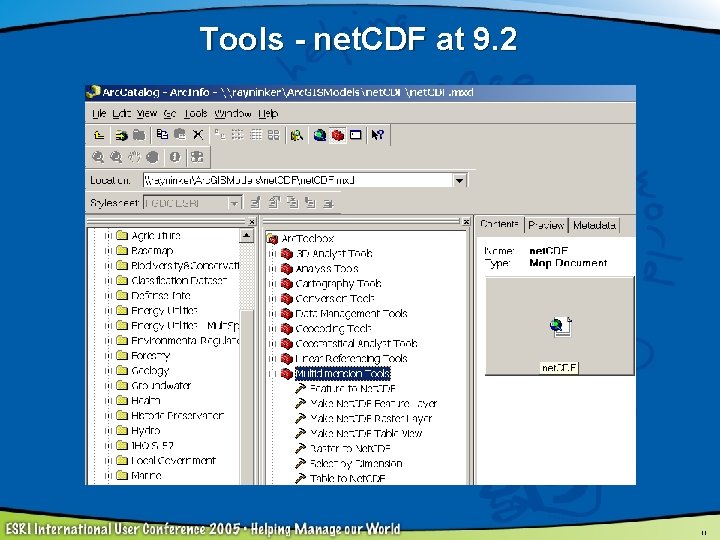Click the Copy toolbar icon
The image size is (720, 540).
pyautogui.click(x=162, y=135)
